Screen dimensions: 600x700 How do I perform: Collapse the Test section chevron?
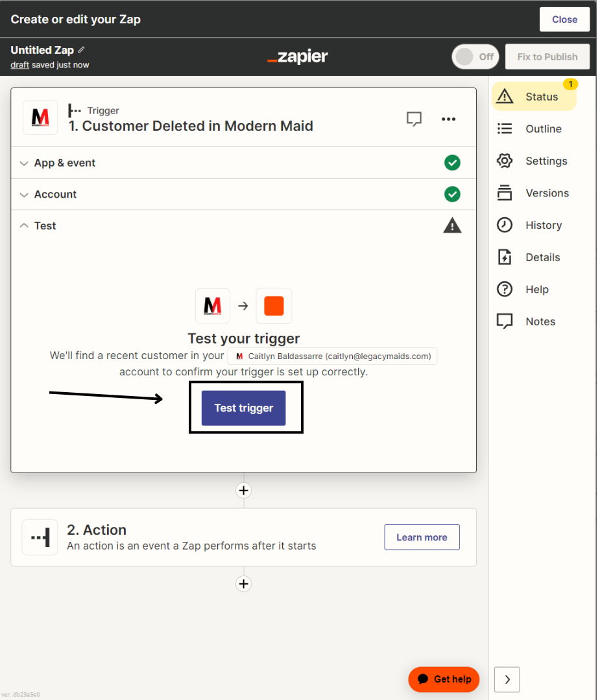click(x=24, y=226)
